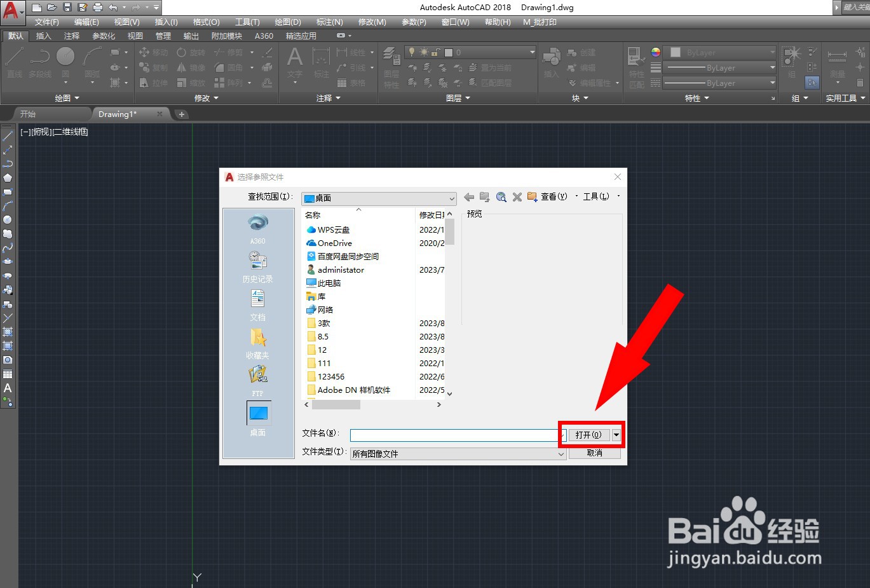Screen dimensions: 870x588
Task: Toggle layer 0 lock padlock icon
Action: (x=437, y=52)
